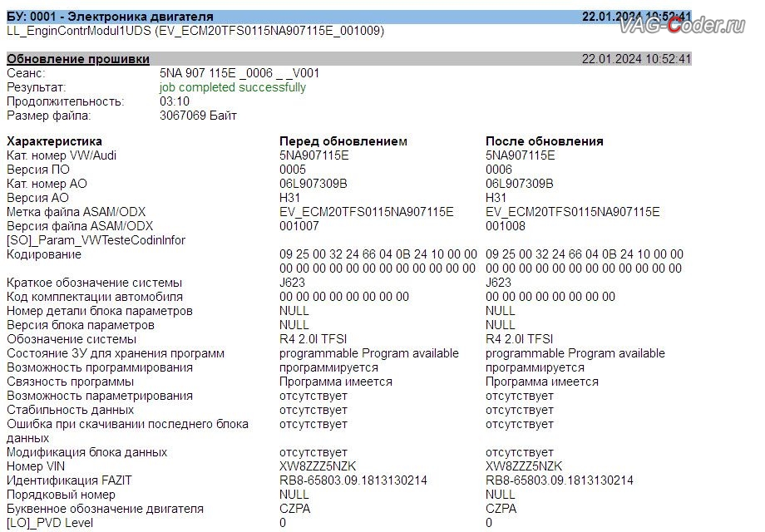Click 'программируется' in the after-update column
This screenshot has width=765, height=532.
[x=535, y=367]
